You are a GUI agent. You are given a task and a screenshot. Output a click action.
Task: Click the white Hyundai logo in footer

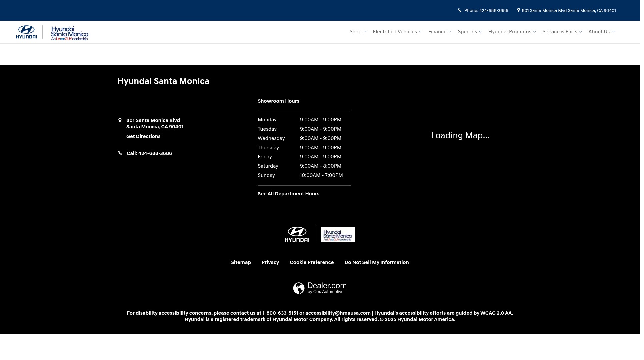[x=297, y=234]
